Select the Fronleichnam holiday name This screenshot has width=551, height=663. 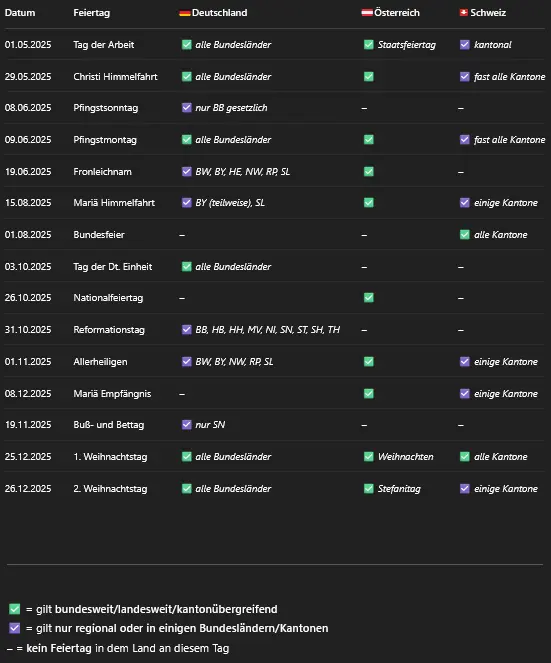(x=102, y=171)
